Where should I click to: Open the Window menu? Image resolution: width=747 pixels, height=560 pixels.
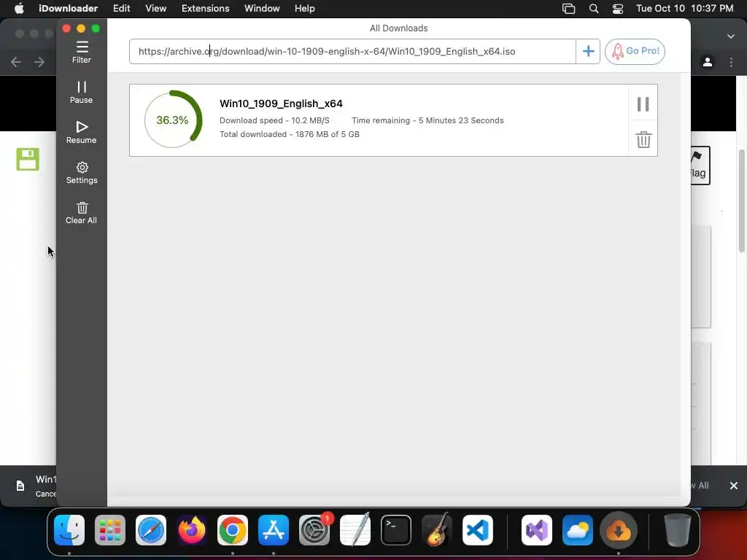(262, 9)
